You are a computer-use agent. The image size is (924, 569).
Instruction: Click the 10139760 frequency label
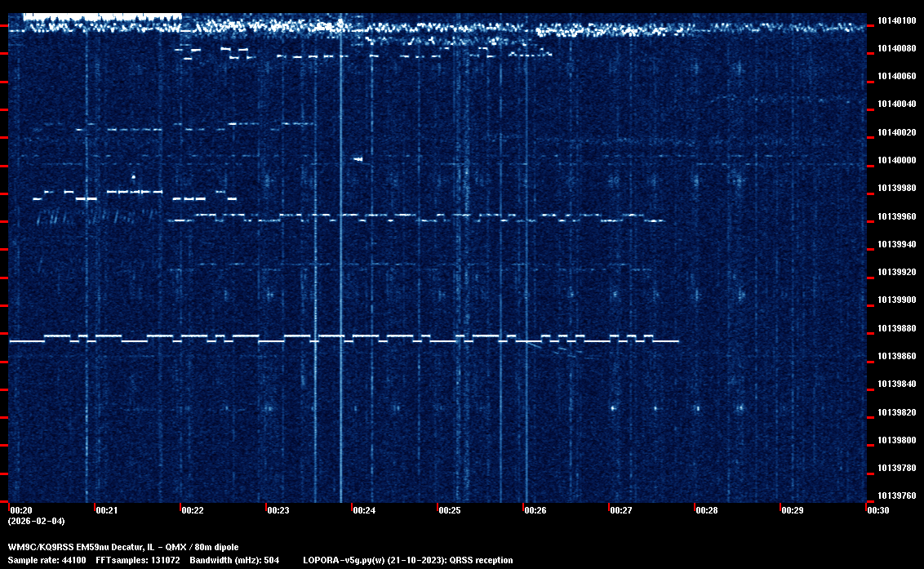tap(895, 496)
